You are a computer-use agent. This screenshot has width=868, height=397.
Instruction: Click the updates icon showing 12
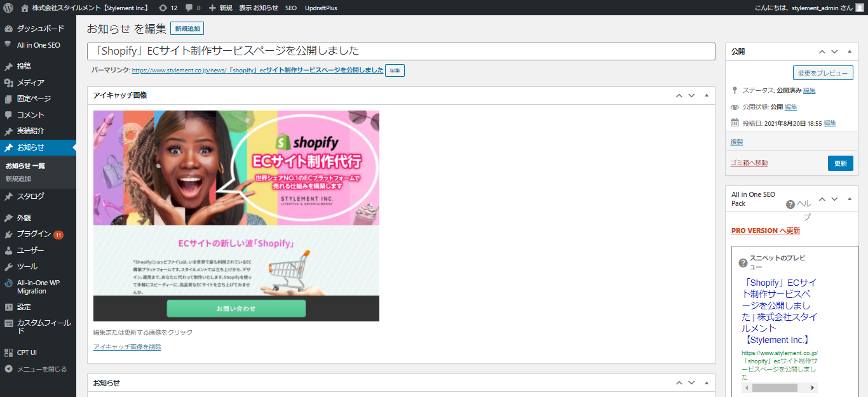click(x=168, y=8)
